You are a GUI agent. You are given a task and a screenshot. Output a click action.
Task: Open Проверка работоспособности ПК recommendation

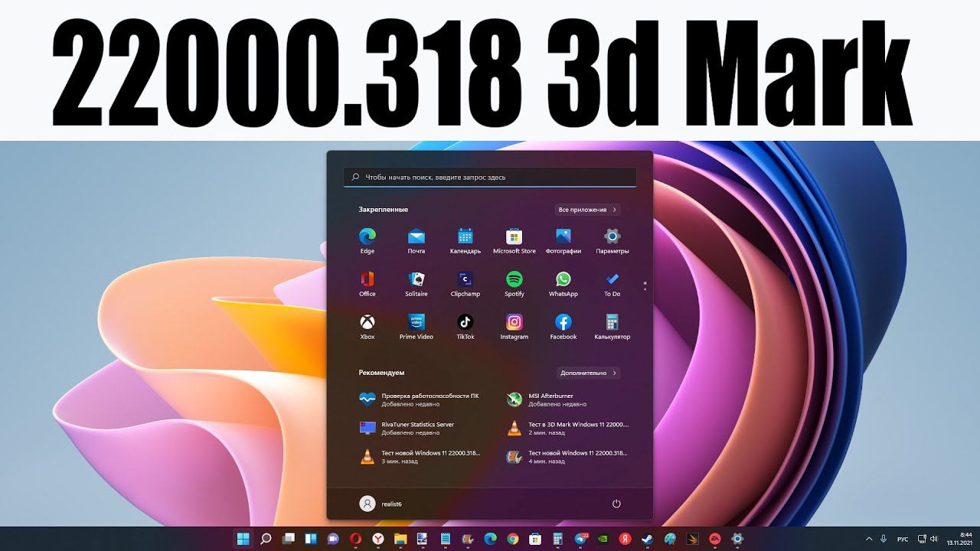(x=421, y=399)
